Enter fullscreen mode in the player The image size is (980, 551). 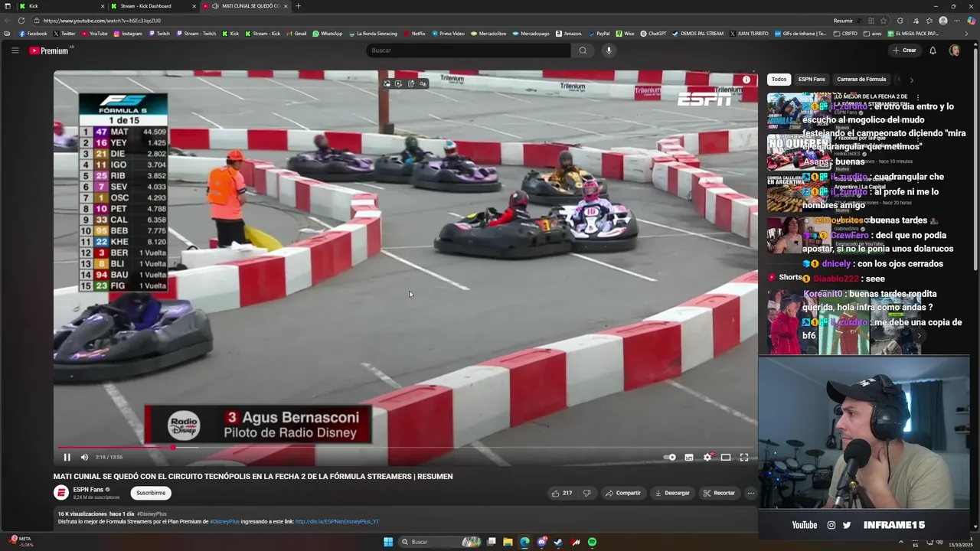(743, 457)
